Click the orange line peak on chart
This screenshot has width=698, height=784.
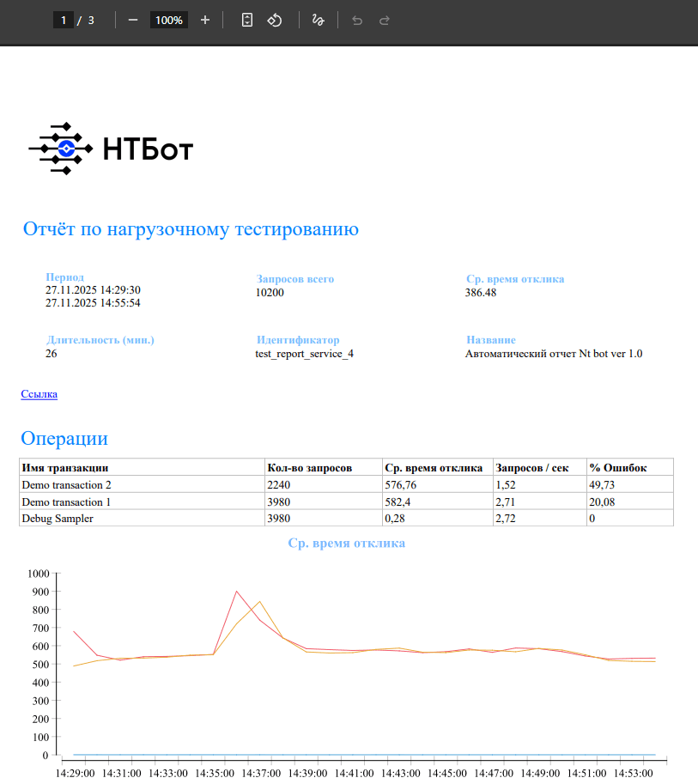[259, 601]
